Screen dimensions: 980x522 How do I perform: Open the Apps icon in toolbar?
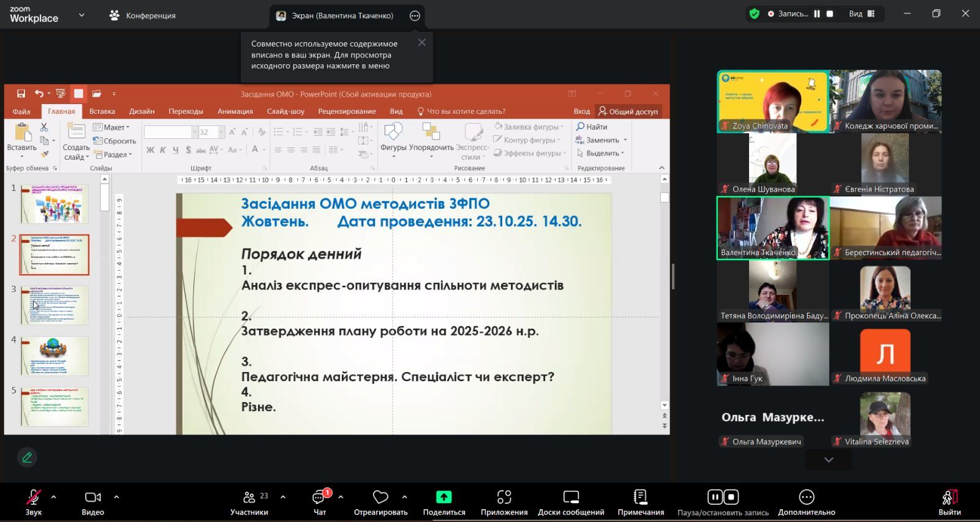503,498
